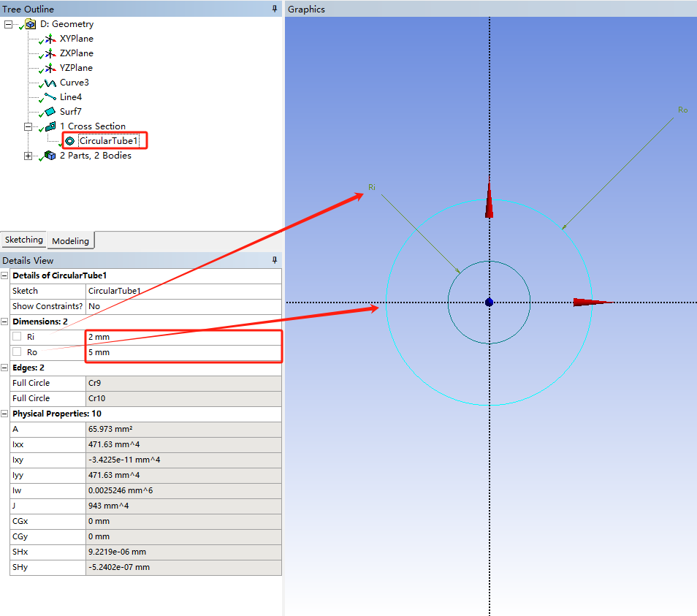Select the YZPlane tree label
This screenshot has width=697, height=616.
[76, 68]
